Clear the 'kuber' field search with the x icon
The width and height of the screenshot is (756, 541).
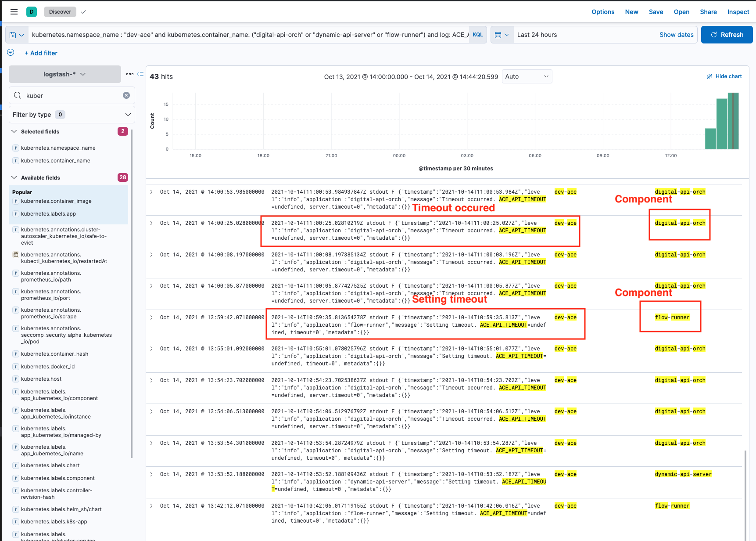[126, 95]
